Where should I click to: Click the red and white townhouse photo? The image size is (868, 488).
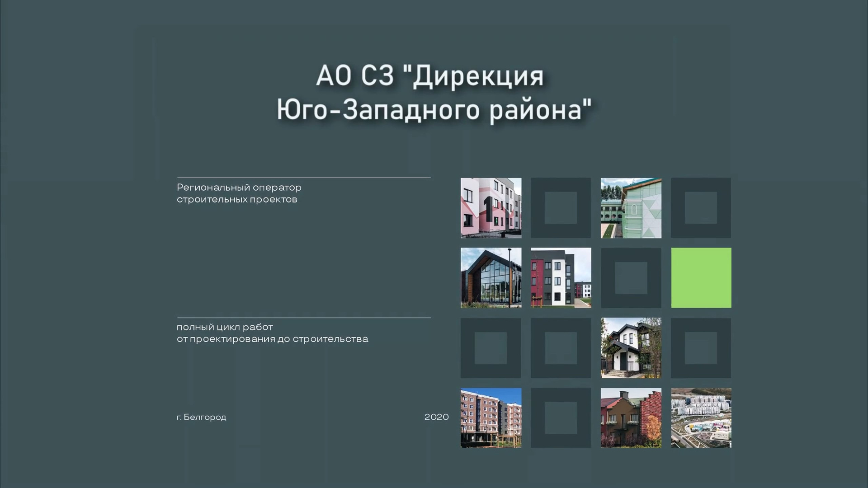pos(561,278)
